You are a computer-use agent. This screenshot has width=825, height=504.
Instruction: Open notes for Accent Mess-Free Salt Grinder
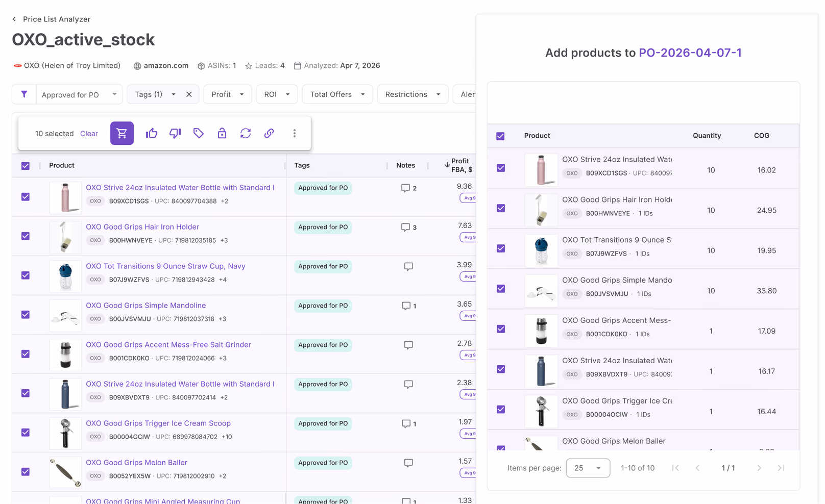click(408, 345)
